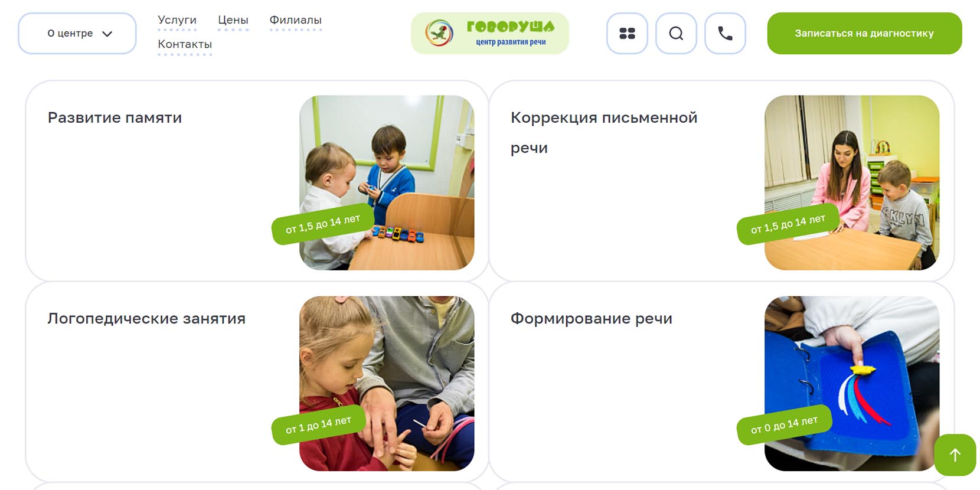Click the photo of two toddlers with toy cars
The image size is (980, 490).
(387, 183)
